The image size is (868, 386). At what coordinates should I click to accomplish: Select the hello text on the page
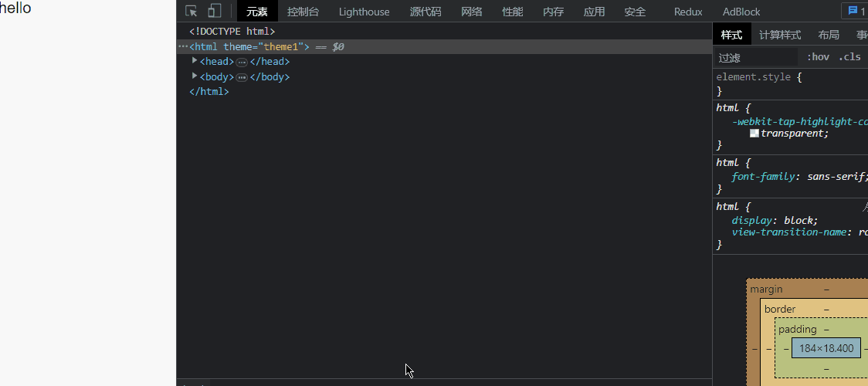coord(15,8)
